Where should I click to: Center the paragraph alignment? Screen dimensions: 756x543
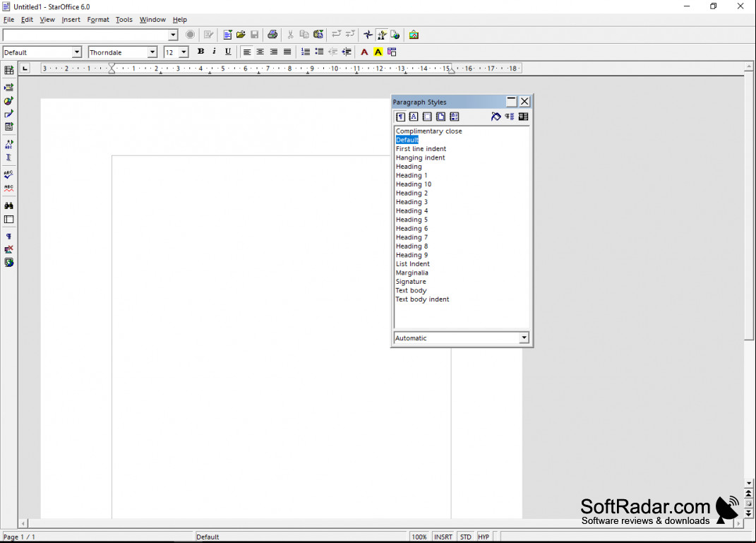(x=260, y=52)
